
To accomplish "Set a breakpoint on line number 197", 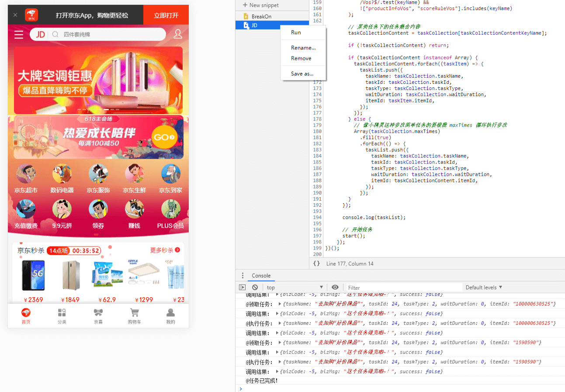I will [x=317, y=236].
